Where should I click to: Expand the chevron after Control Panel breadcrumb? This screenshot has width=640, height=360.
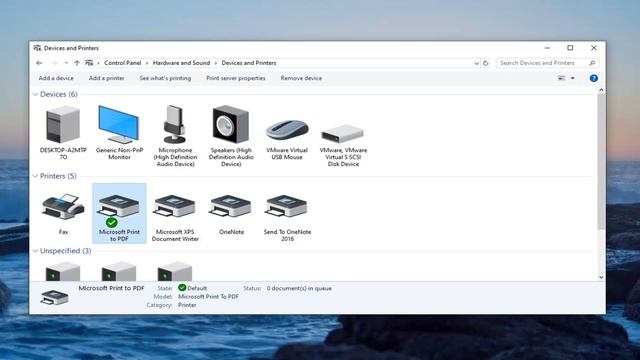(x=147, y=63)
